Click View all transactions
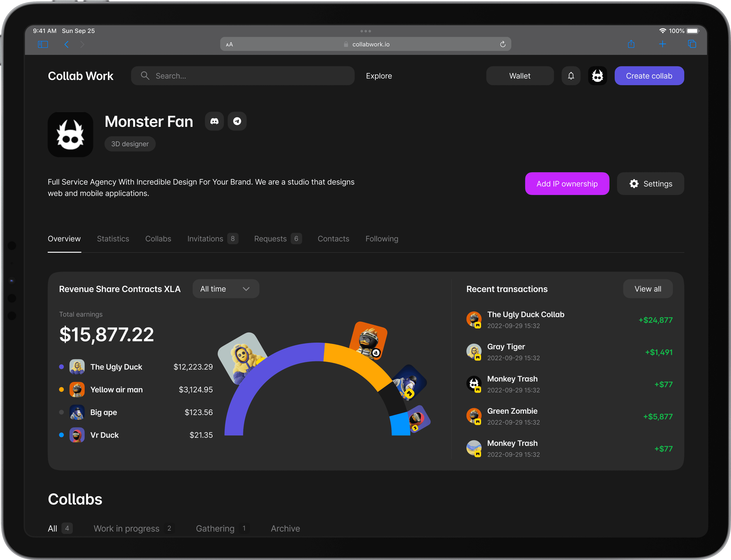 (648, 289)
